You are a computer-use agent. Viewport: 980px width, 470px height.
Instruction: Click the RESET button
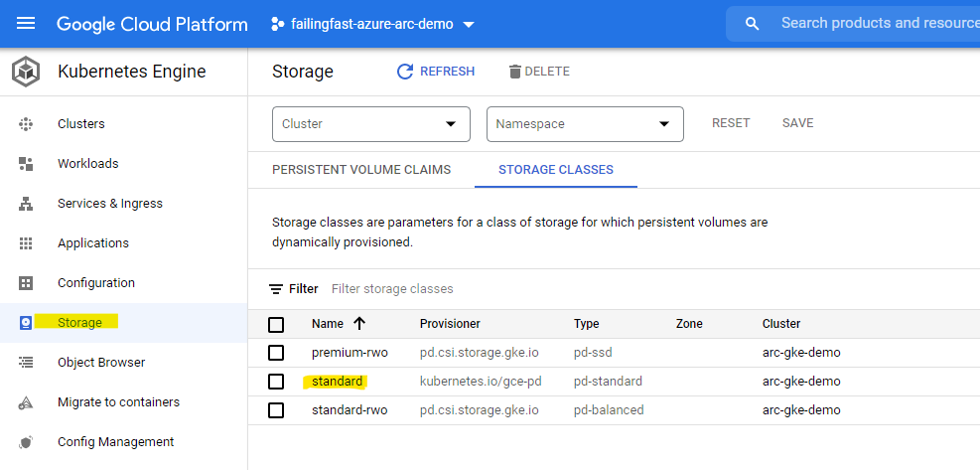click(731, 123)
